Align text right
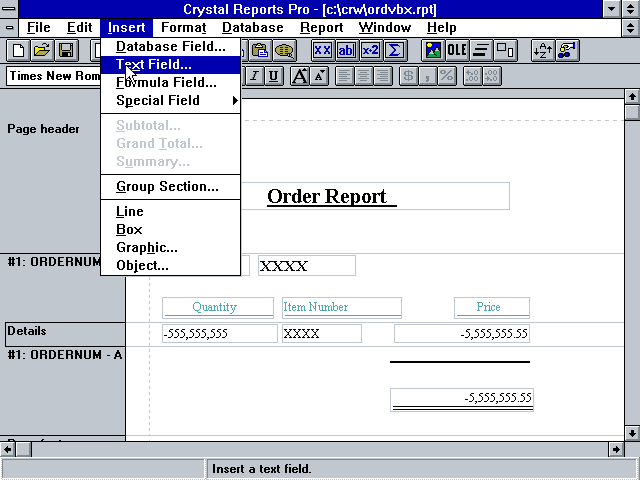 coord(383,76)
